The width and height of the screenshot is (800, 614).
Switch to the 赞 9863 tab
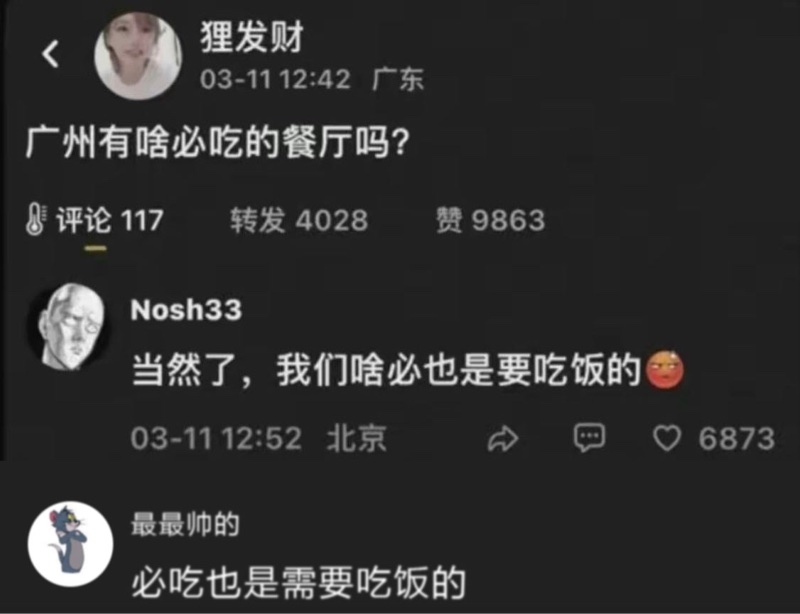(x=490, y=220)
